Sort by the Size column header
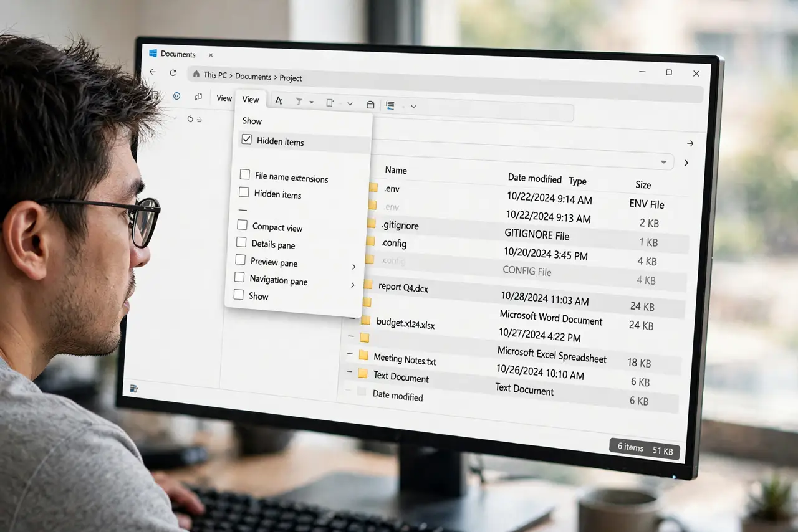Viewport: 798px width, 532px height. point(643,185)
